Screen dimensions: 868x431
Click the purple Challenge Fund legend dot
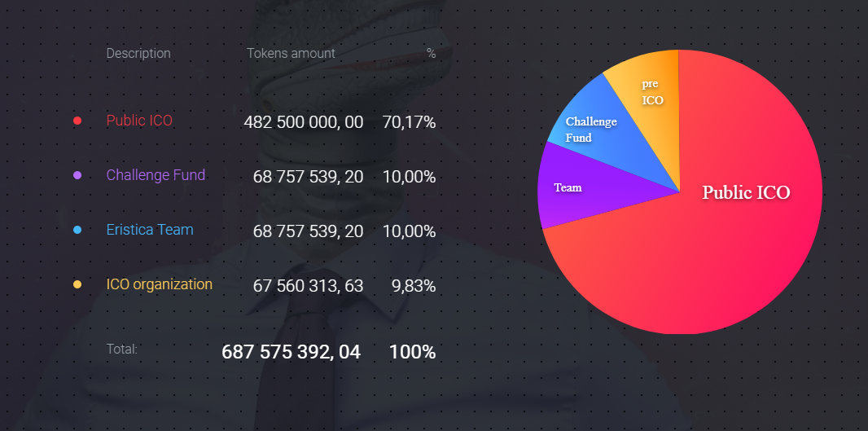(77, 175)
